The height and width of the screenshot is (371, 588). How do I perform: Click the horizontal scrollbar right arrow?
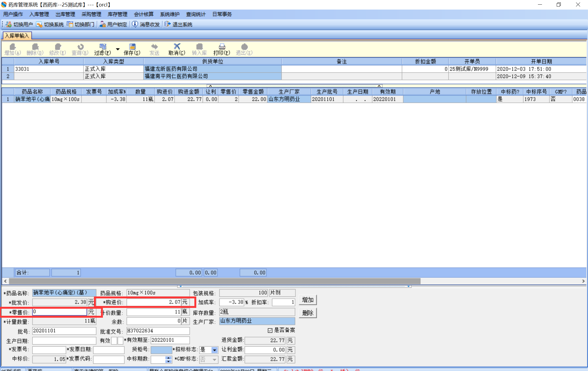click(x=583, y=281)
